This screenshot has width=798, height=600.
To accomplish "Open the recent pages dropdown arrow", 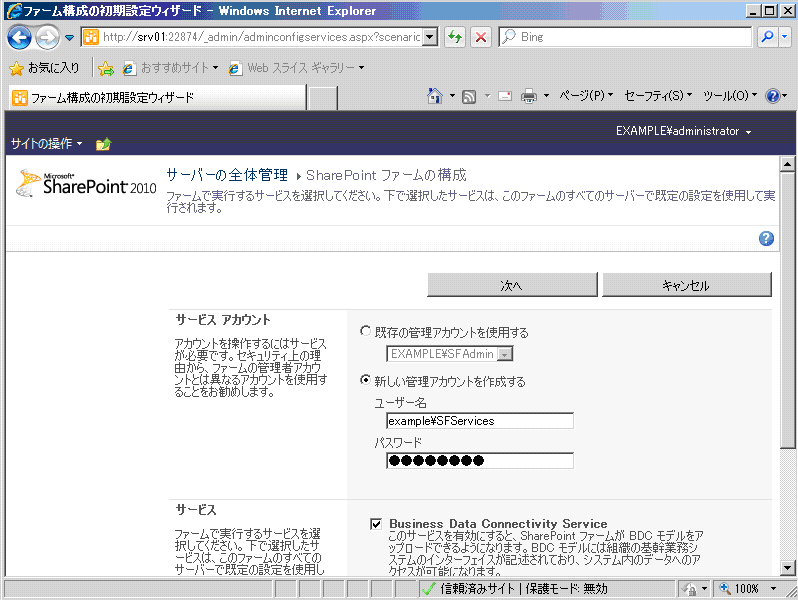I will pos(70,38).
